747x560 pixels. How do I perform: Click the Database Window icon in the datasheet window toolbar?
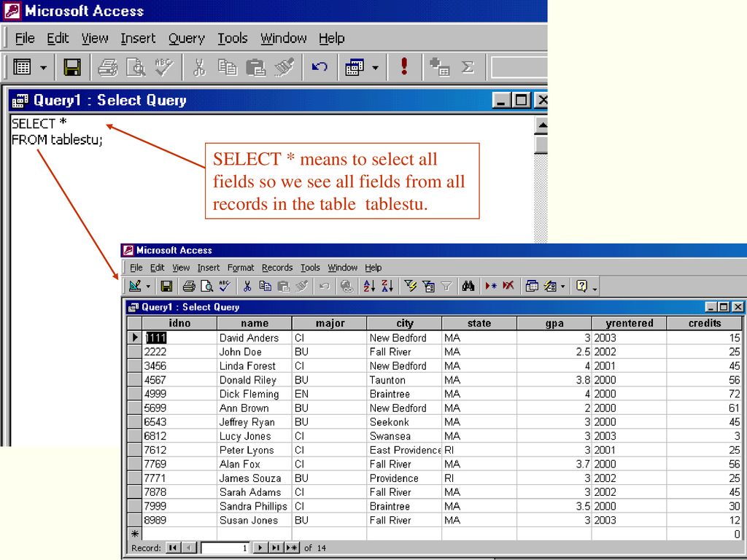coord(532,286)
